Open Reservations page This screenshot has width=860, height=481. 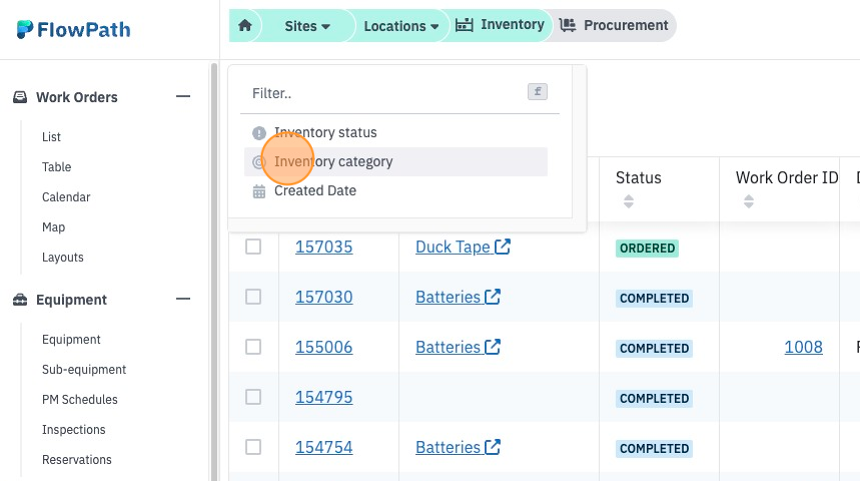[x=77, y=460]
